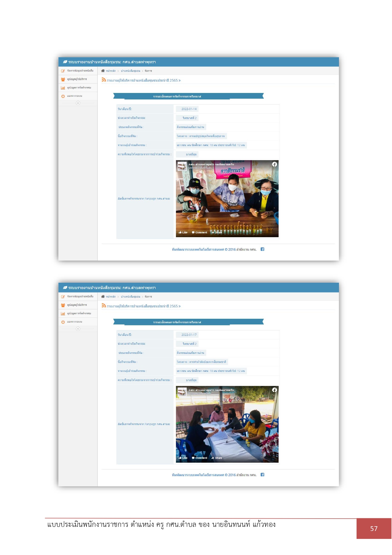Click the date value 2022-01-14

tap(189, 109)
